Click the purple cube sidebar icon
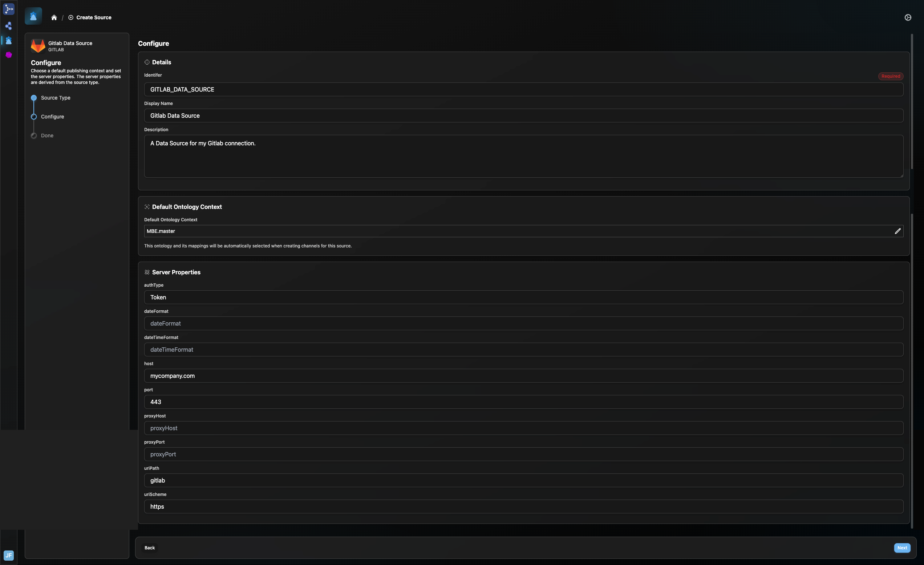 9,55
